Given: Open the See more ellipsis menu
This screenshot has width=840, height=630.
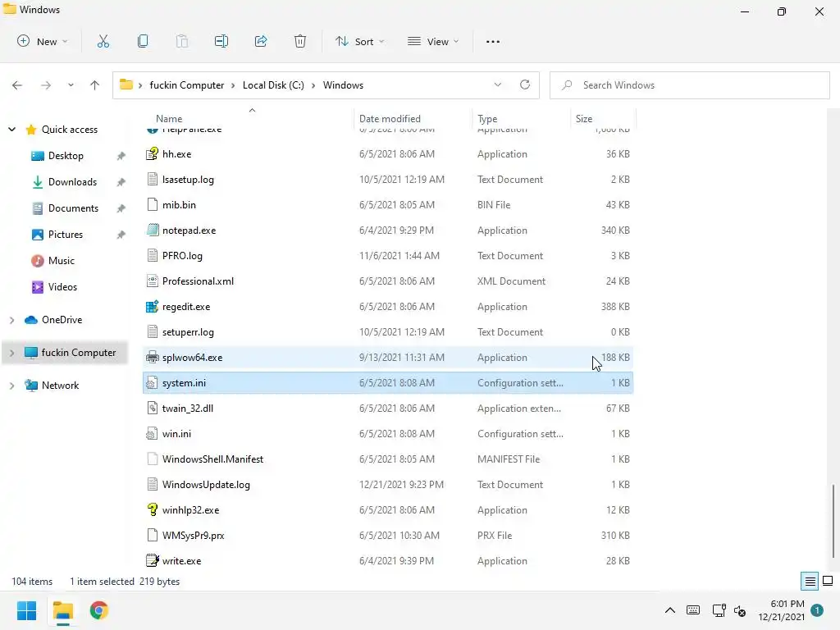Looking at the screenshot, I should point(493,41).
